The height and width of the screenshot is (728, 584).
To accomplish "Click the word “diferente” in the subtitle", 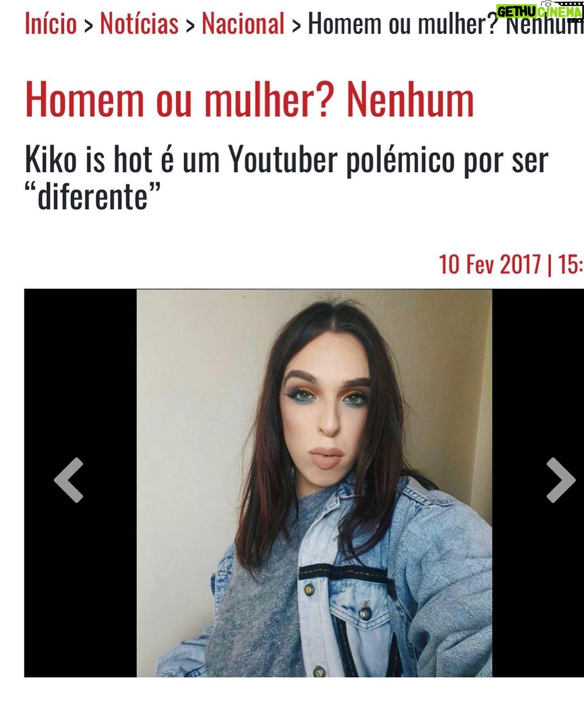I will click(93, 196).
